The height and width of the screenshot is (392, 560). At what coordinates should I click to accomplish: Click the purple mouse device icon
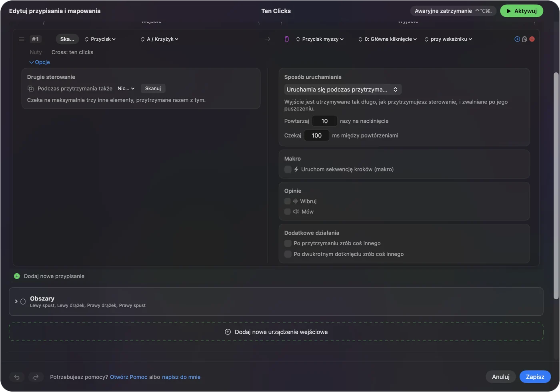point(286,39)
